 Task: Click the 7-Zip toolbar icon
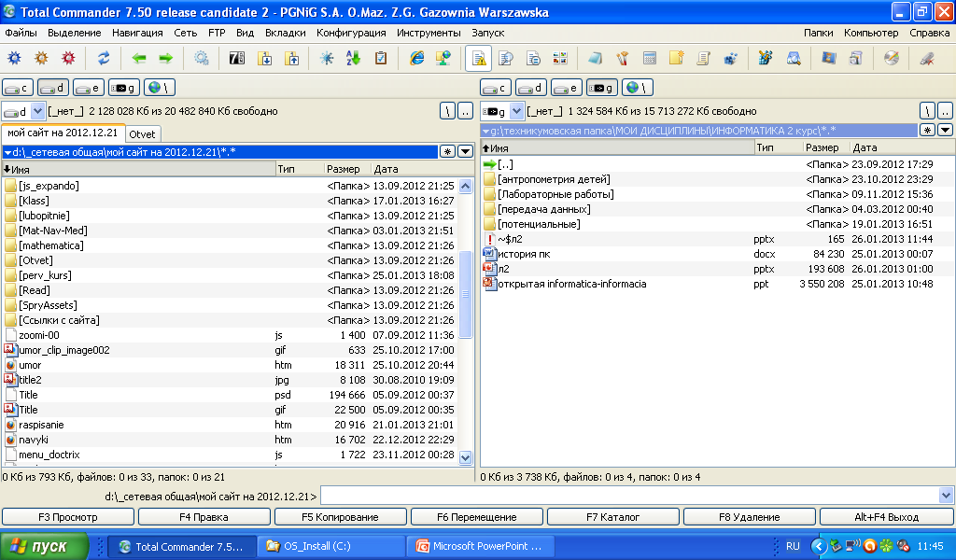pos(236,59)
